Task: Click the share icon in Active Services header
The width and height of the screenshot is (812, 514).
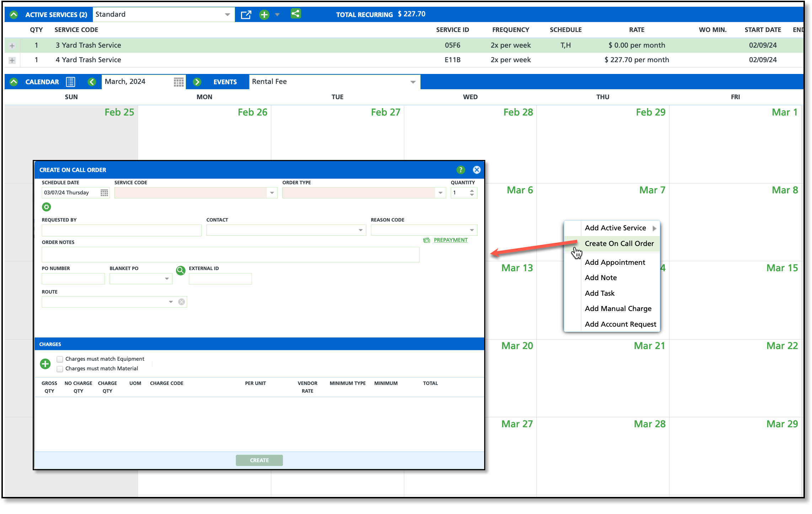Action: [295, 14]
